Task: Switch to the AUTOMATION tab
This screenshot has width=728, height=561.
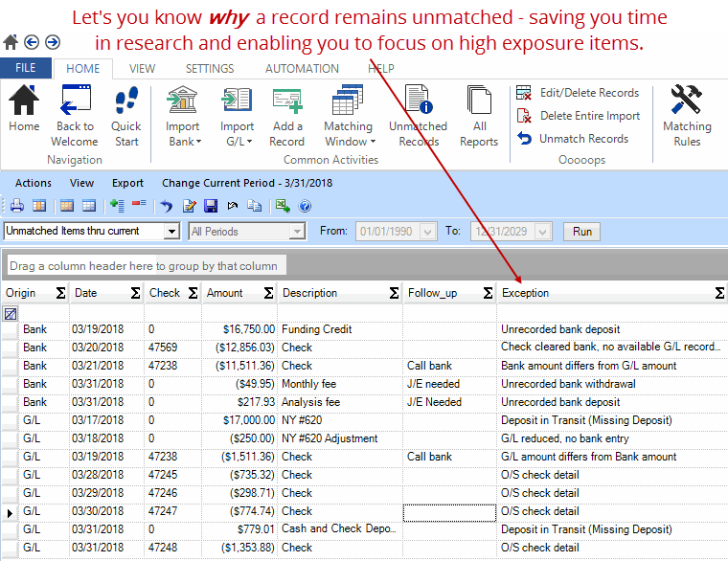Action: (302, 69)
